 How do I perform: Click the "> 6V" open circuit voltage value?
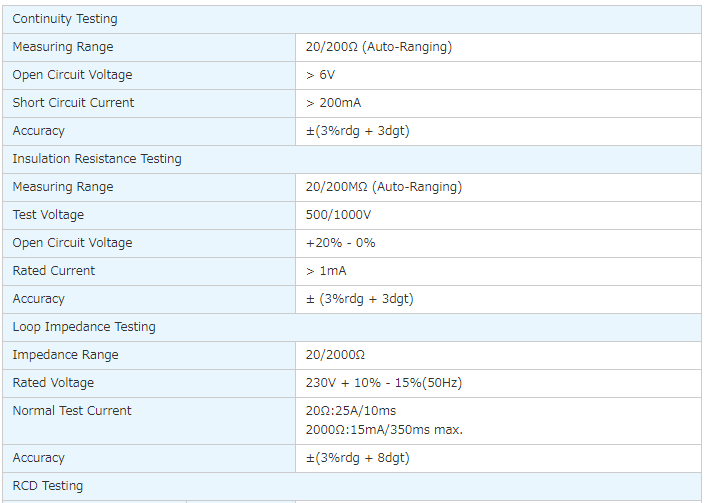tap(320, 75)
